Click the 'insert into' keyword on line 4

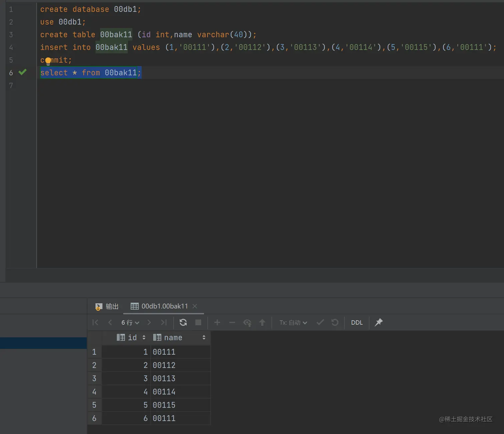[x=65, y=47]
